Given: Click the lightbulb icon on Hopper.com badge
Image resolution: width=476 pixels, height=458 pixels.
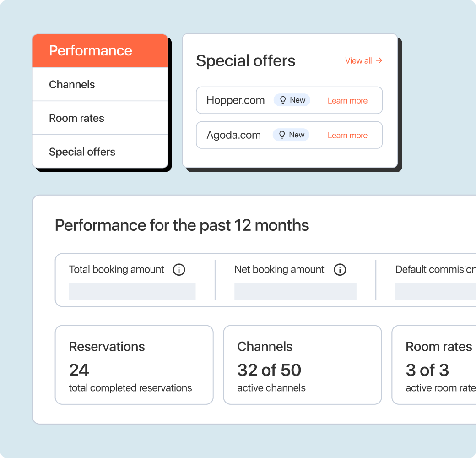Looking at the screenshot, I should point(283,100).
